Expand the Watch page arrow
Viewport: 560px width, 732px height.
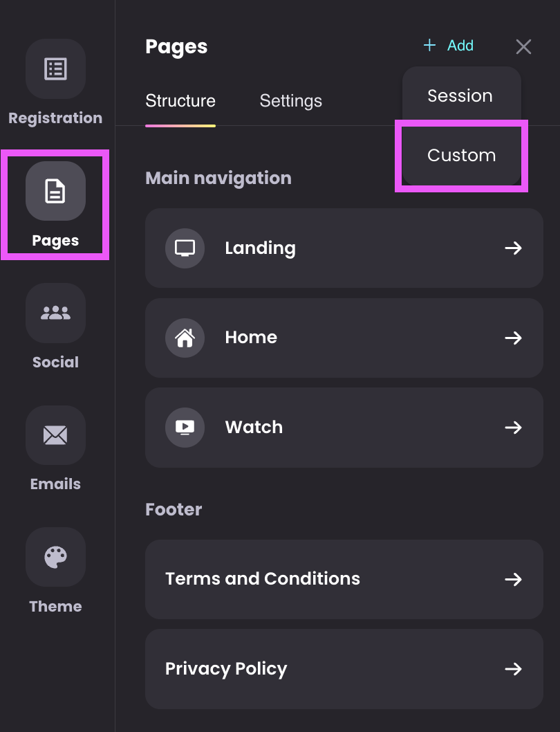[x=513, y=427]
